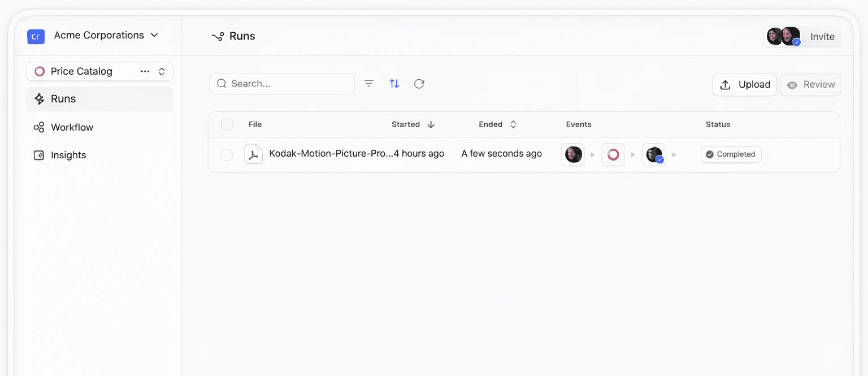This screenshot has width=868, height=376.
Task: Click the Runs sparkle icon in sidebar
Action: click(x=39, y=99)
